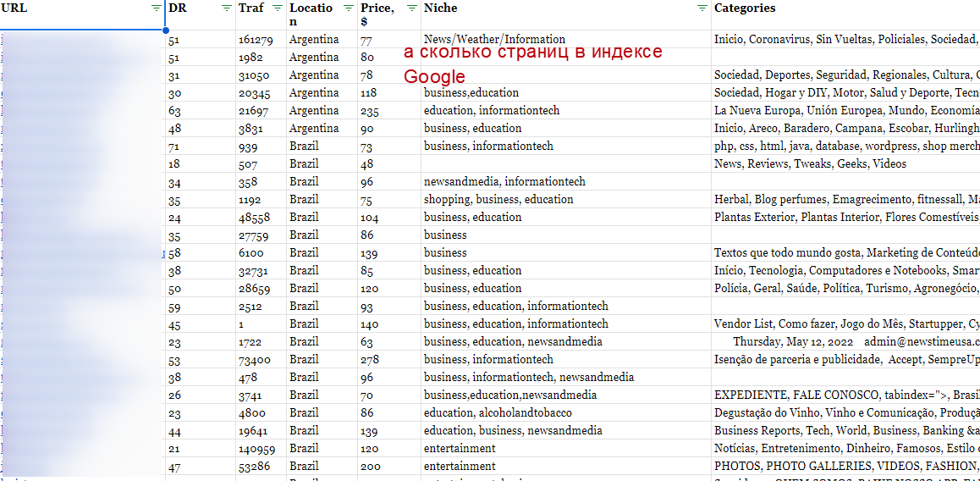Grab the blue fill handle of URL cell
This screenshot has width=980, height=481.
165,30
